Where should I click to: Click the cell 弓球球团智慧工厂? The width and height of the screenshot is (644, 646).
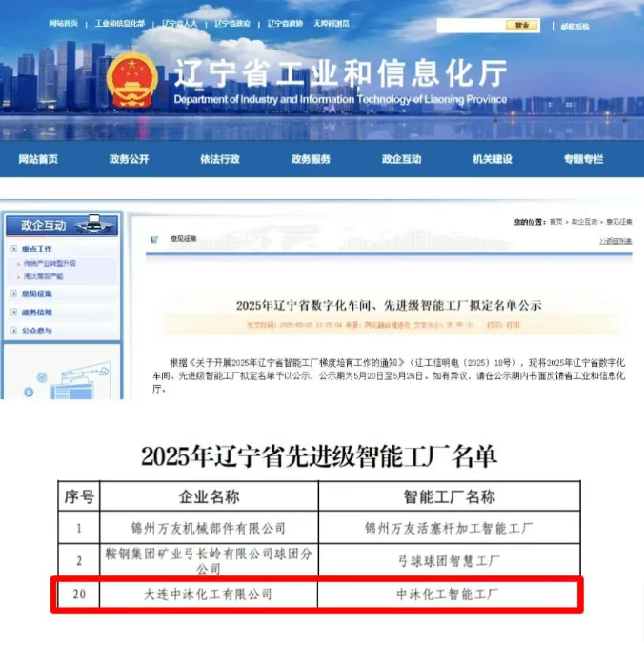tap(449, 561)
